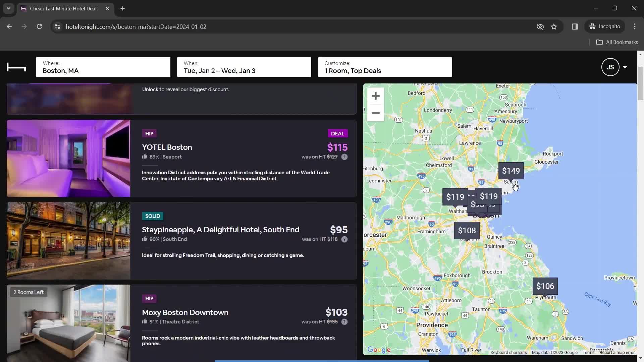Open the When date picker
Image resolution: width=644 pixels, height=362 pixels.
tap(244, 67)
